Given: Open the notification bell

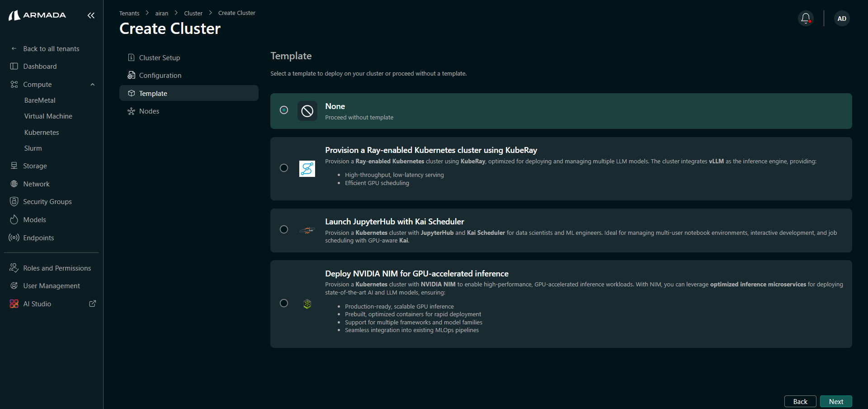Looking at the screenshot, I should click(x=805, y=18).
